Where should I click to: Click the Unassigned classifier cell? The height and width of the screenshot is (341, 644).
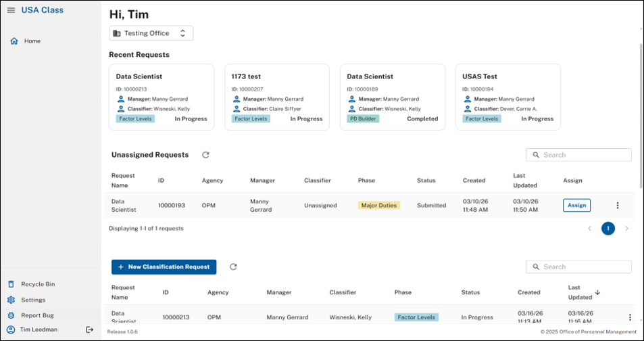tap(320, 205)
